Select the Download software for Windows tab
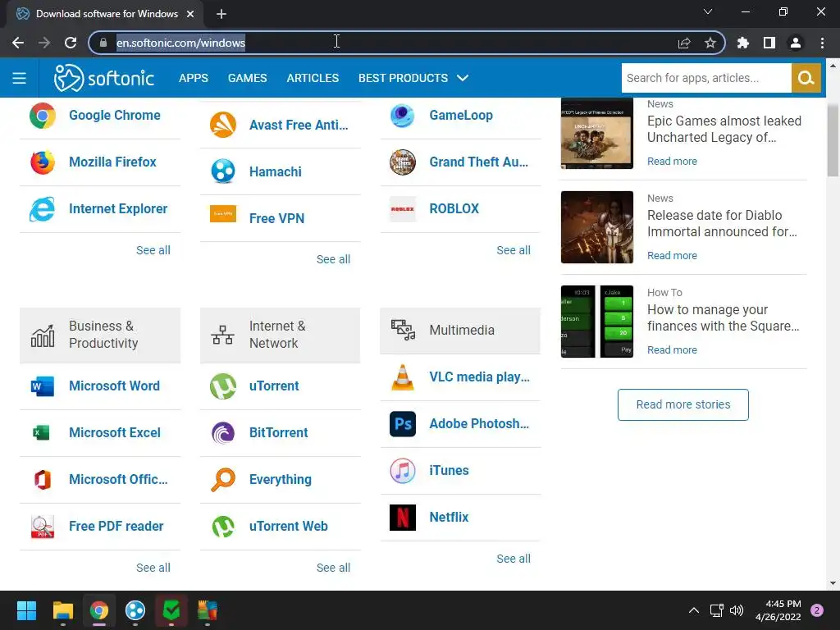Screen dimensions: 840x630 coord(105,14)
